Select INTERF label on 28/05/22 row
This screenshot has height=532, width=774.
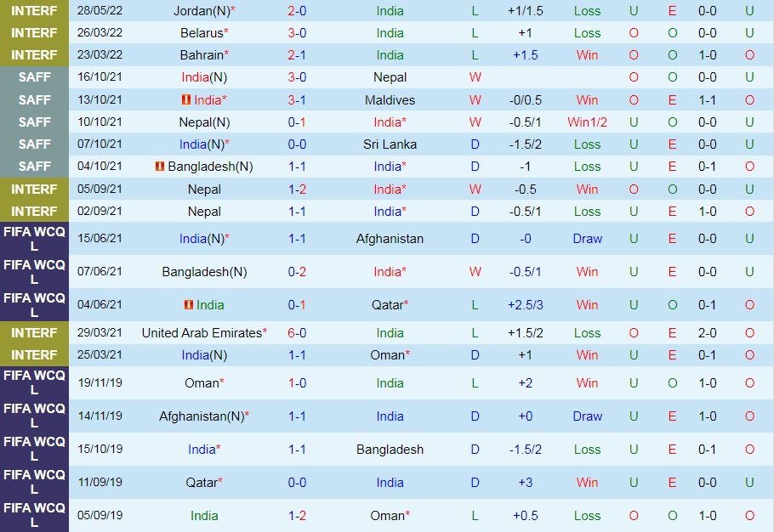pos(34,11)
